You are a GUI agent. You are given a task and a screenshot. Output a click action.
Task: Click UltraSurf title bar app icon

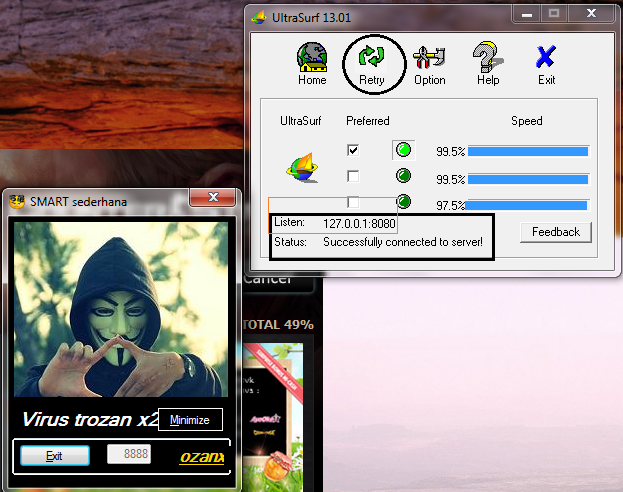pos(259,17)
